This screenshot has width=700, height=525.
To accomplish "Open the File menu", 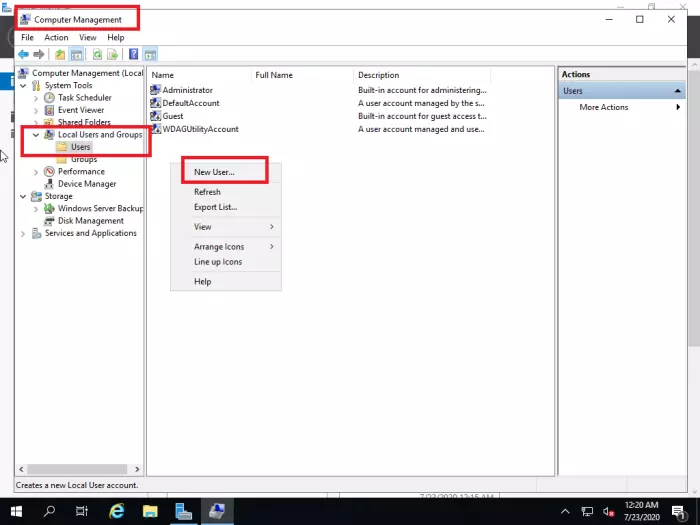I will click(27, 38).
